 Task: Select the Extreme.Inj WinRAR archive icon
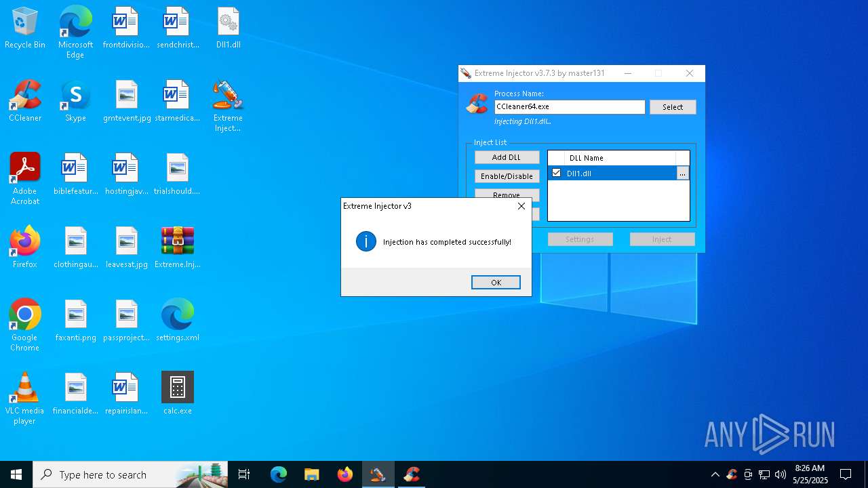tap(178, 248)
